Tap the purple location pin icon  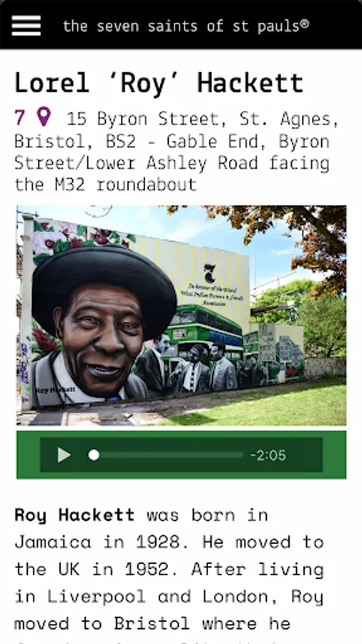[x=44, y=117]
